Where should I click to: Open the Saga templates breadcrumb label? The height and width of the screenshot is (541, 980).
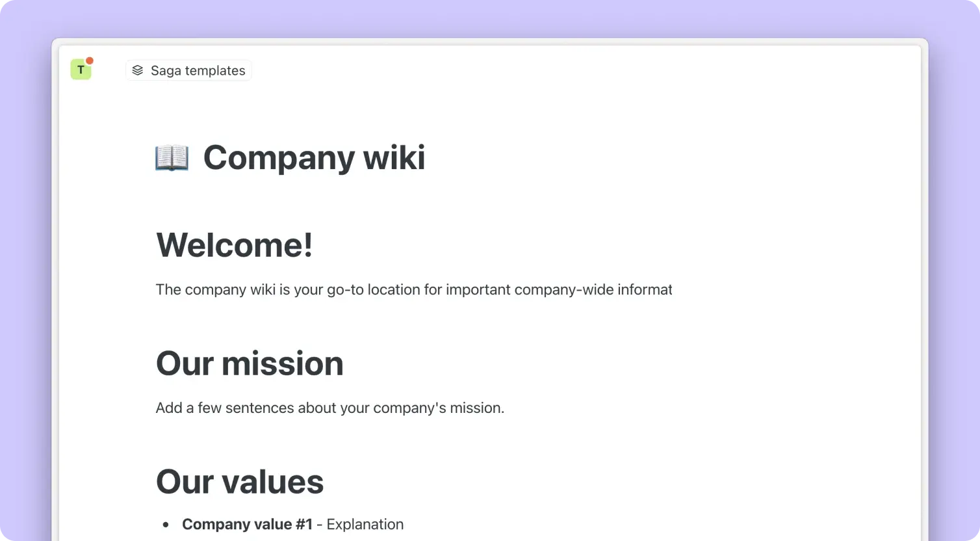tap(198, 71)
